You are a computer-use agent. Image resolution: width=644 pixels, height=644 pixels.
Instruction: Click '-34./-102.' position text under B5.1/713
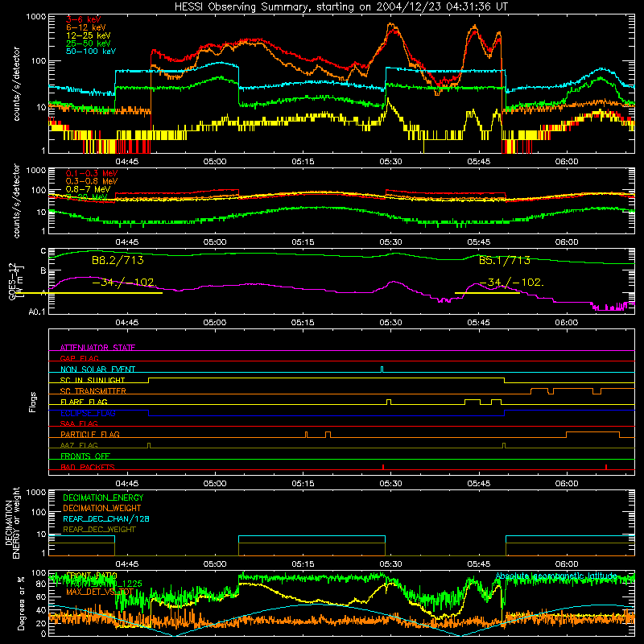coord(512,283)
